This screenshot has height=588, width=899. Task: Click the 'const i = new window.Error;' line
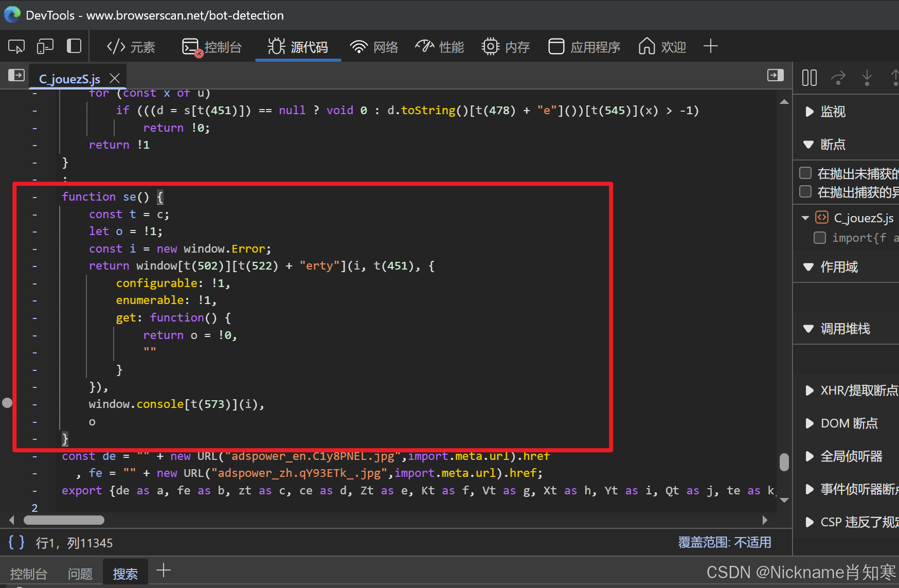tap(180, 249)
